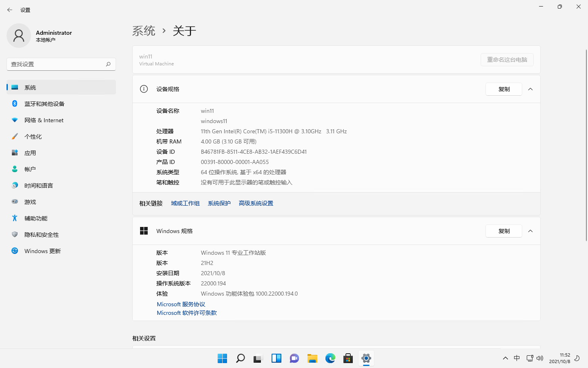Select 游戏 in sidebar
Screen dimensions: 588x368
point(61,202)
